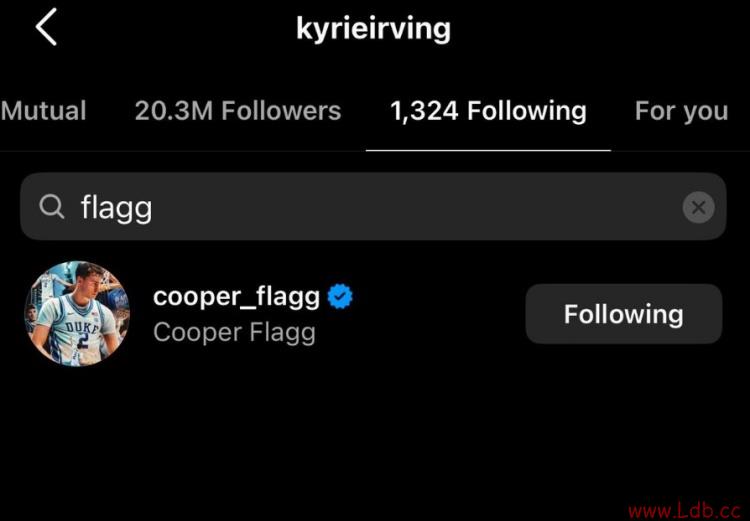Select the 1,324 Following tab

coord(488,111)
